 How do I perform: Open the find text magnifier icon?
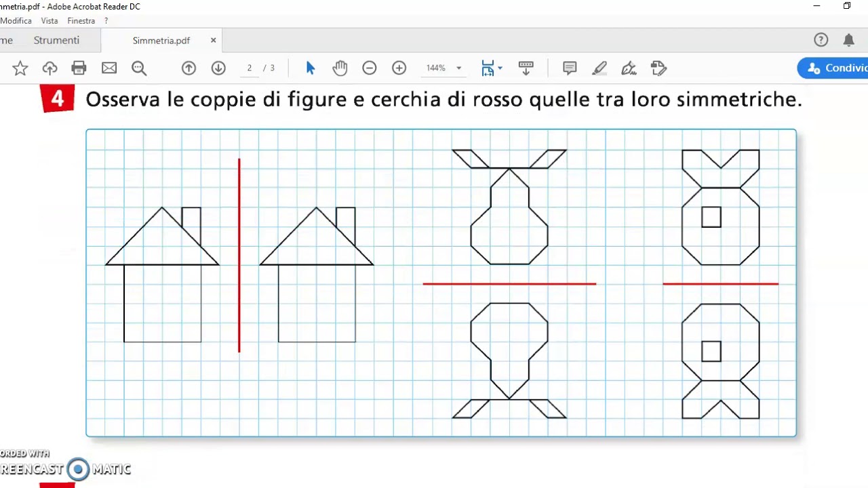(139, 68)
